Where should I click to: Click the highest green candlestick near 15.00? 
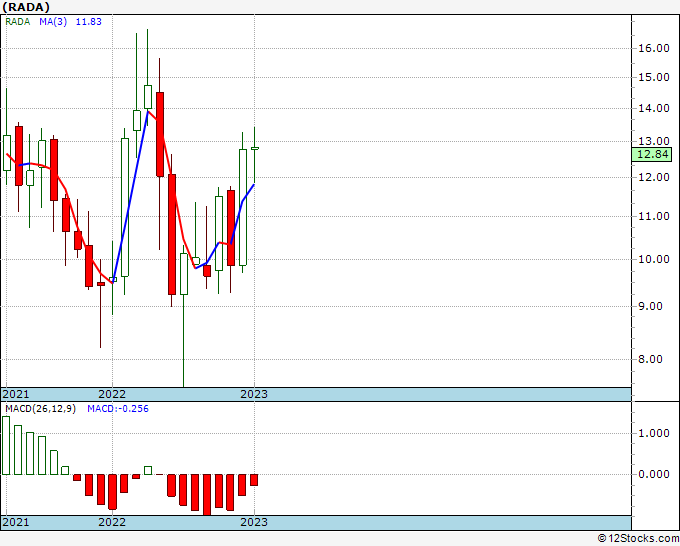pyautogui.click(x=148, y=97)
